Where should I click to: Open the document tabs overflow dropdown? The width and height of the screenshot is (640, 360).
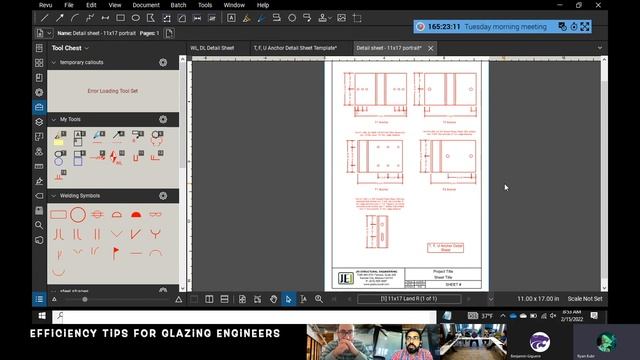click(600, 48)
